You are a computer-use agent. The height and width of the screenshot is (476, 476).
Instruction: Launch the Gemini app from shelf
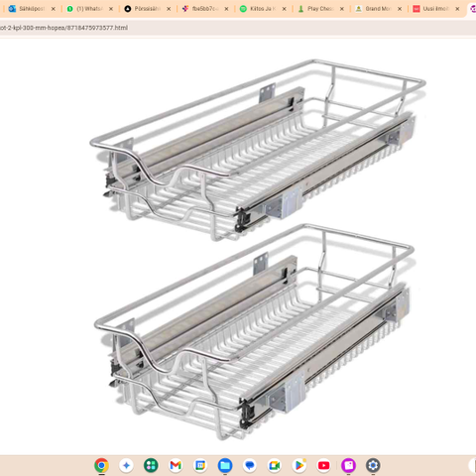point(126,465)
